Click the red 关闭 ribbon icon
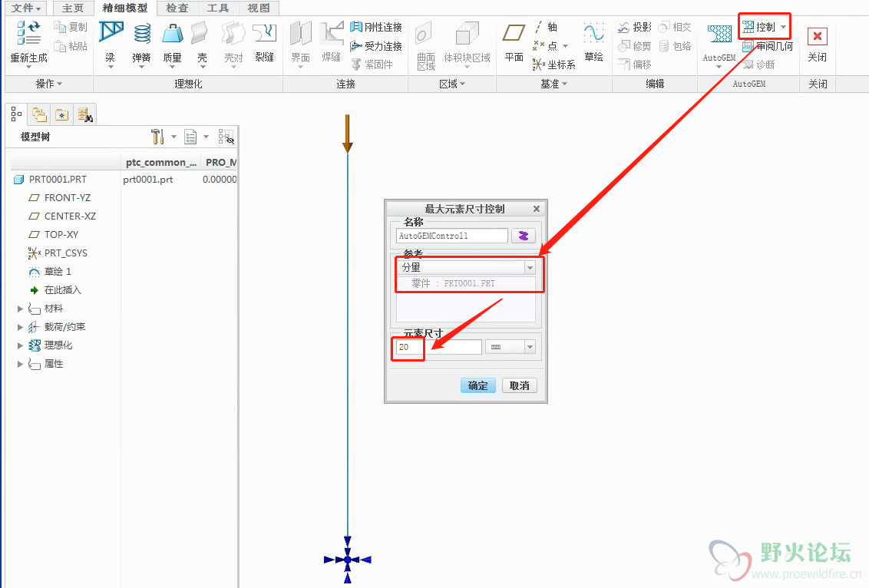This screenshot has width=869, height=588. pyautogui.click(x=818, y=36)
